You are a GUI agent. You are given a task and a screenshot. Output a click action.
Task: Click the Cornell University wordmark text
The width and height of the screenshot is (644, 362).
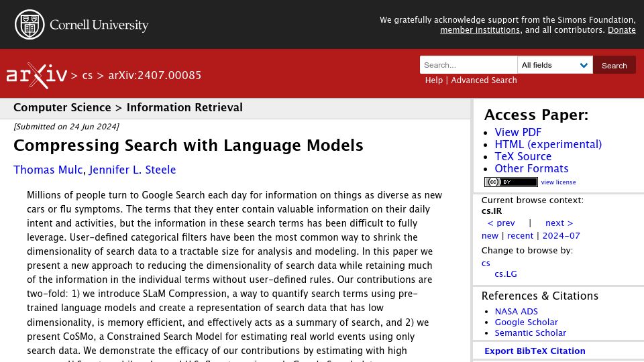tap(99, 25)
